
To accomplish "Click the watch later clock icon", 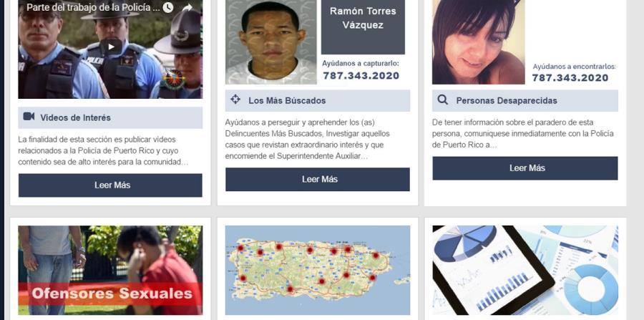I will pyautogui.click(x=167, y=7).
